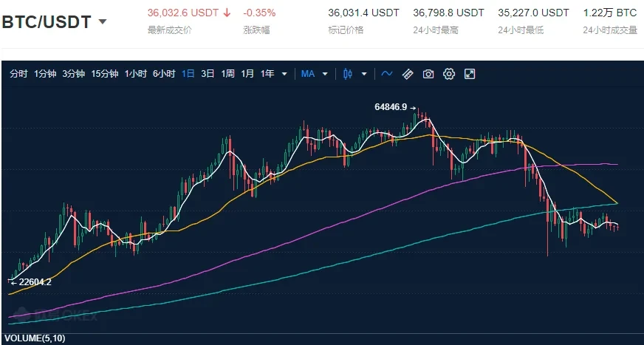Open the BTC/USDT trading pair dropdown
The width and height of the screenshot is (644, 345).
coord(102,21)
